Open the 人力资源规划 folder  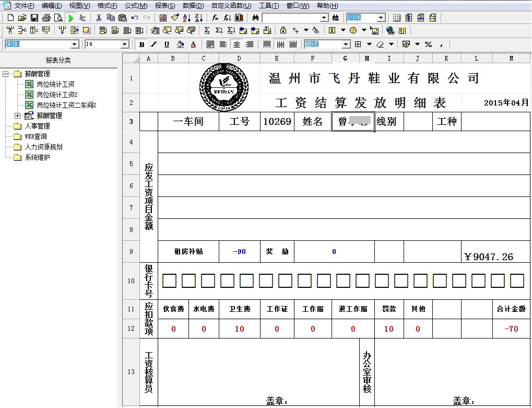(43, 147)
